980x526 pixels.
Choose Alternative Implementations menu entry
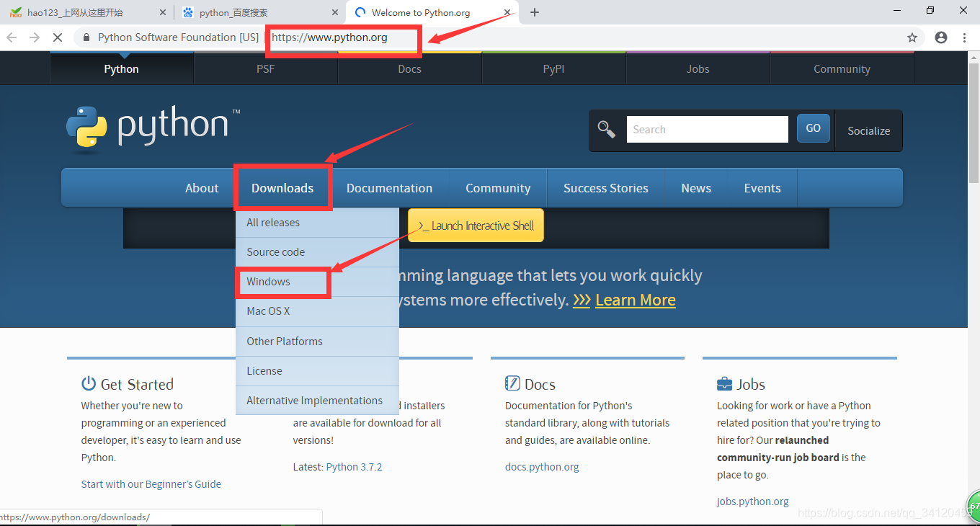(x=317, y=400)
